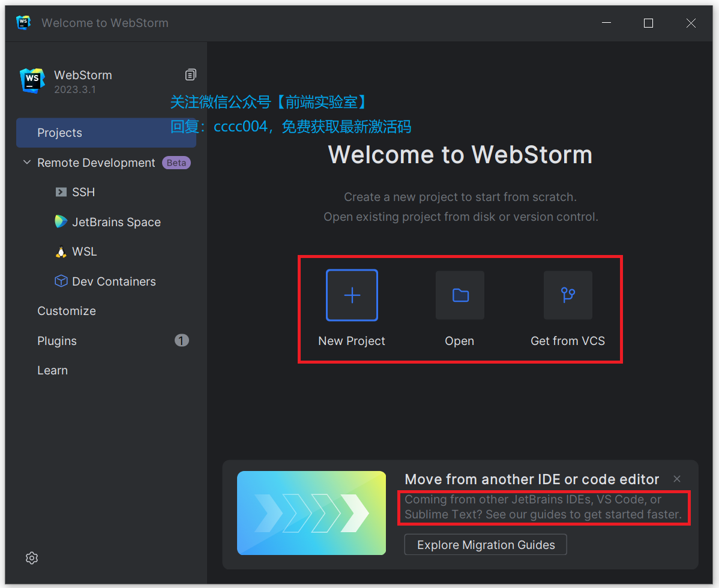Open the Customize tab
The height and width of the screenshot is (588, 719).
(66, 311)
